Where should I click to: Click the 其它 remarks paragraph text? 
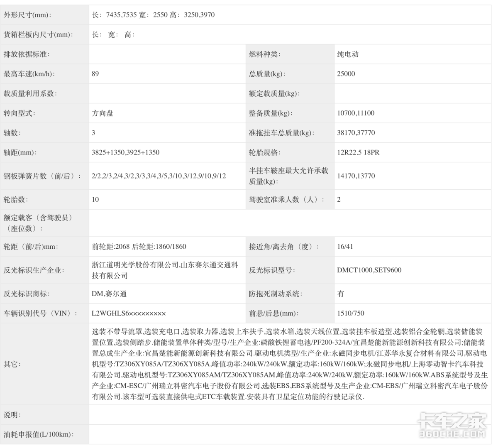click(289, 364)
